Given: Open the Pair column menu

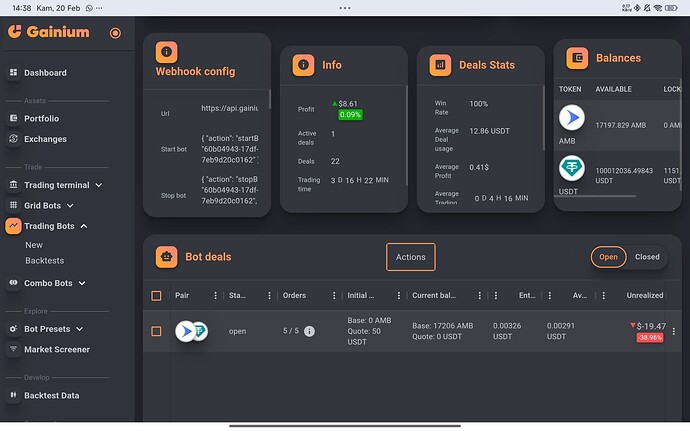Looking at the screenshot, I should coord(215,296).
